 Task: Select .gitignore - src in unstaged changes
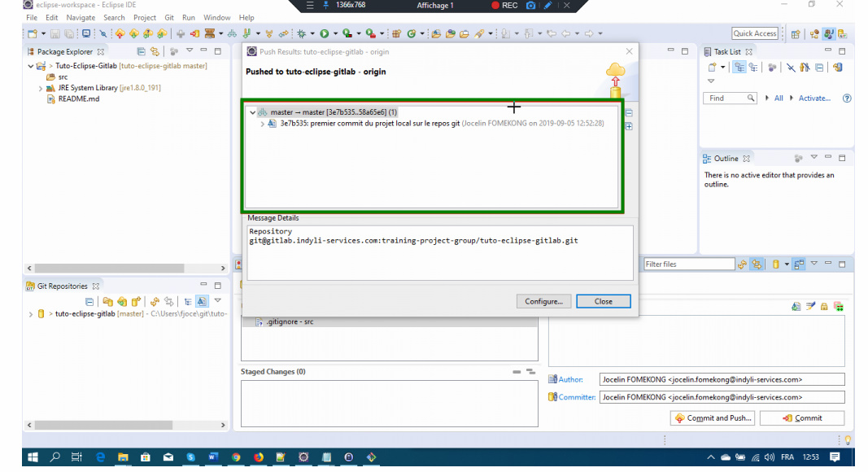pos(290,322)
